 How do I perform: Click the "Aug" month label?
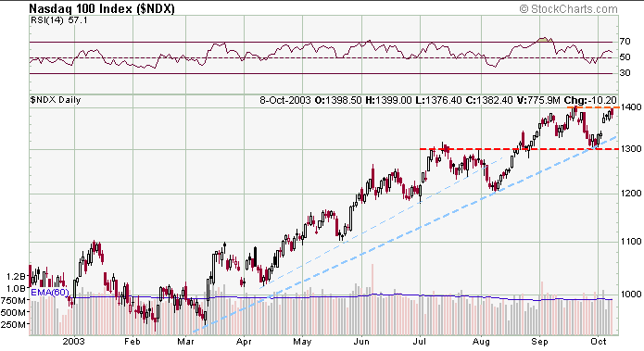tap(481, 342)
